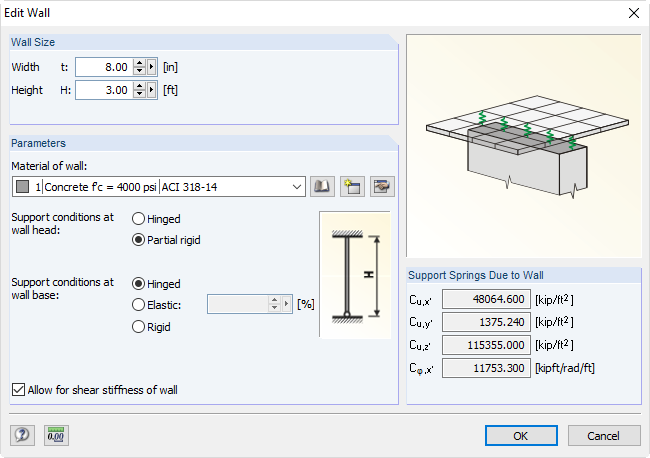Click the arrow button next to Width field

click(152, 67)
